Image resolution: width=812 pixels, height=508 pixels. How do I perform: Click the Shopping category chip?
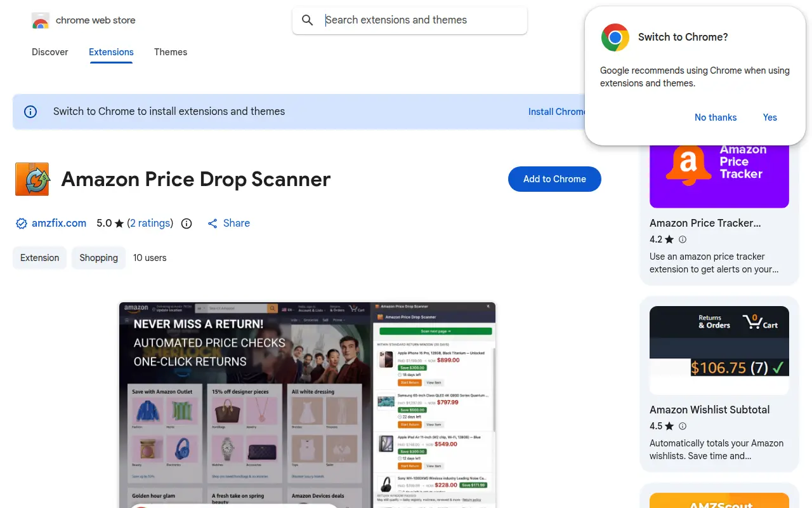click(x=98, y=258)
